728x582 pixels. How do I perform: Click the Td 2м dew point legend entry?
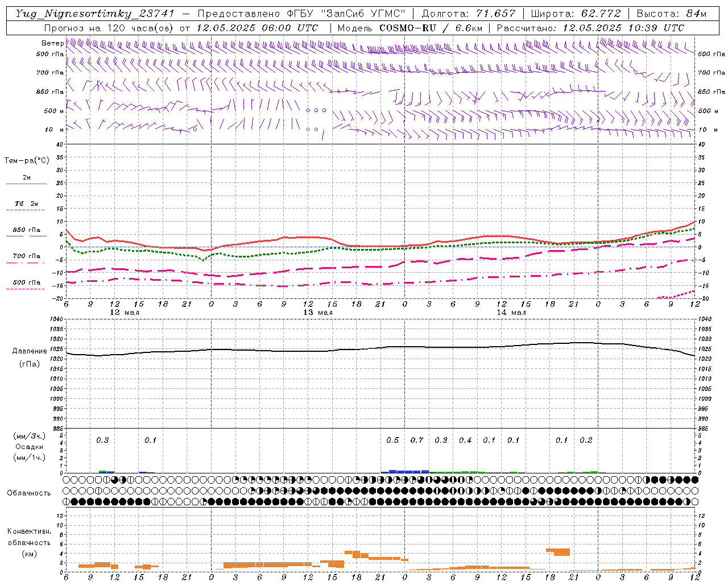27,203
